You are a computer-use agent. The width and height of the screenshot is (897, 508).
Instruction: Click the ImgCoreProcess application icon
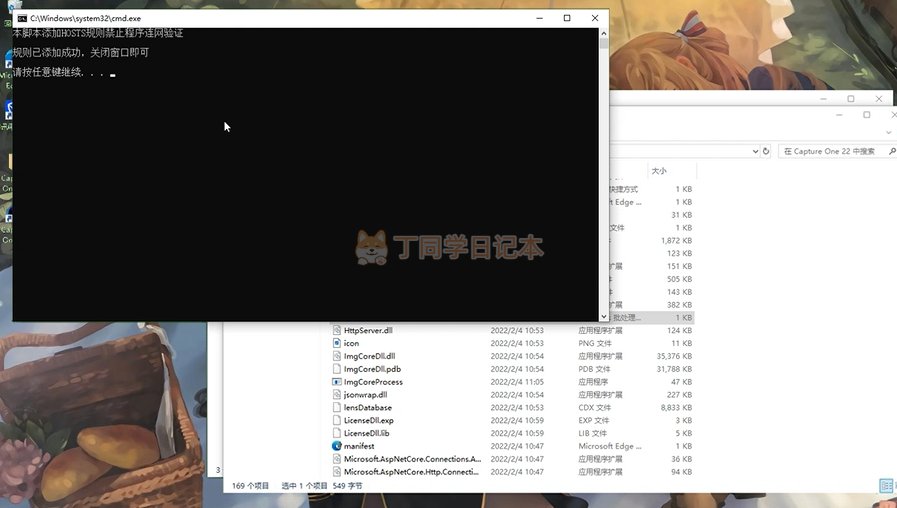(337, 382)
